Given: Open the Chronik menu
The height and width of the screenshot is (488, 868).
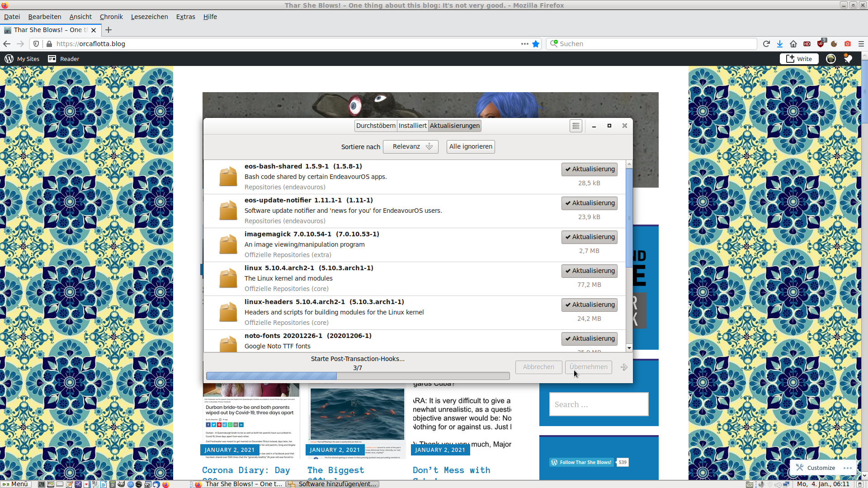Looking at the screenshot, I should click(111, 17).
